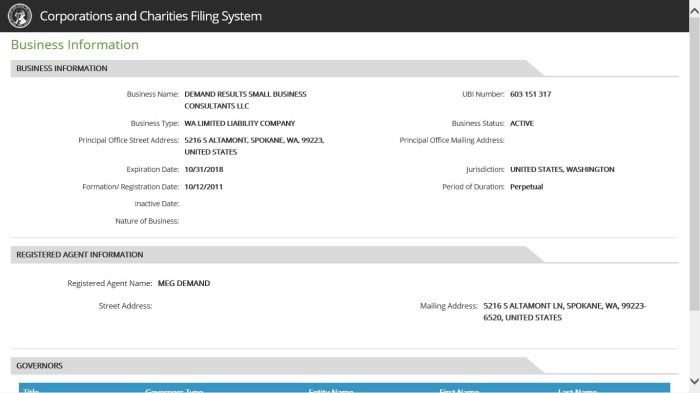The height and width of the screenshot is (393, 700).
Task: Click the agent Mailing Address label
Action: coord(449,306)
